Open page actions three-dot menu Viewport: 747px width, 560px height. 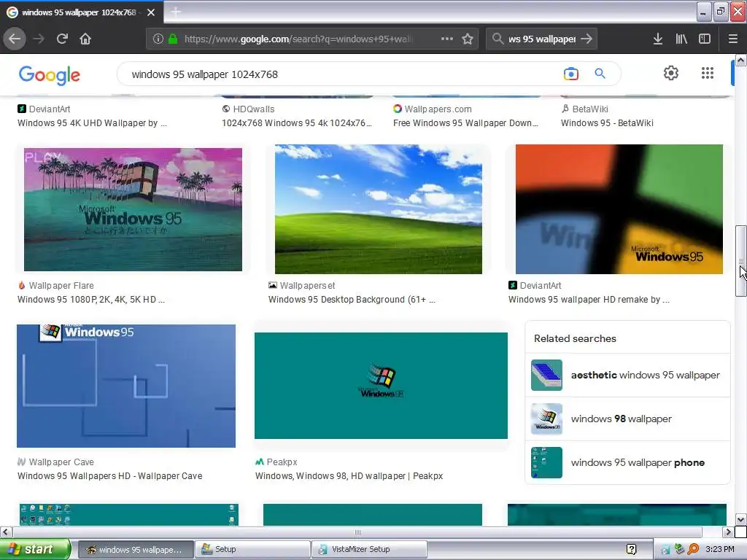(447, 39)
